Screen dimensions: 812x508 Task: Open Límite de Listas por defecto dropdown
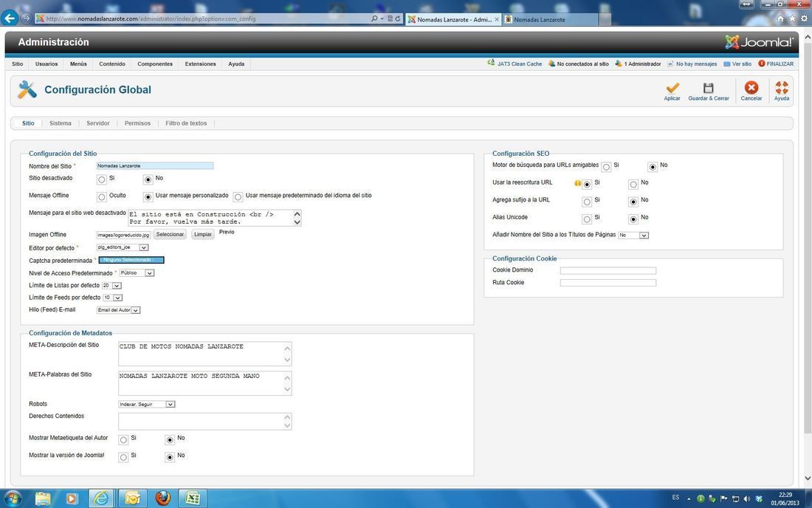point(111,285)
